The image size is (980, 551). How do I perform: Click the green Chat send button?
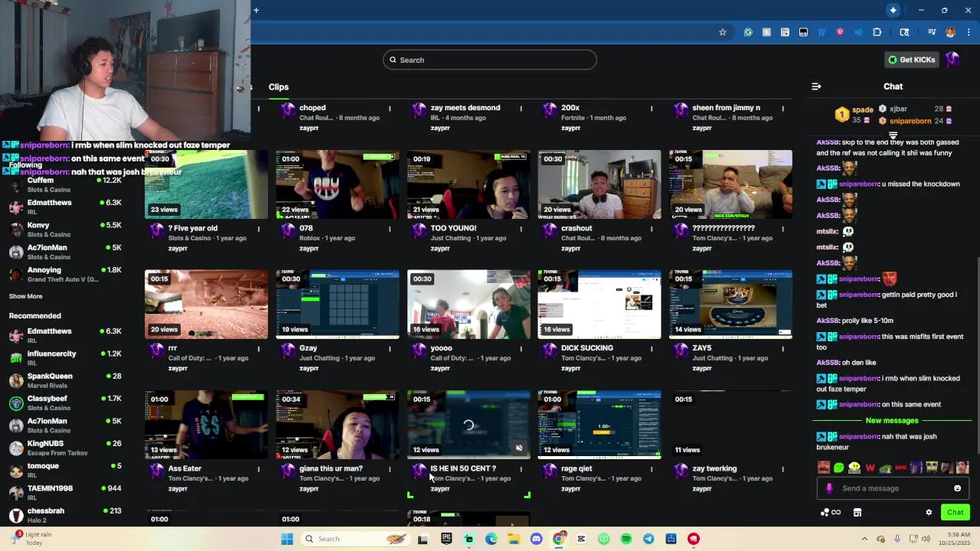[955, 513]
